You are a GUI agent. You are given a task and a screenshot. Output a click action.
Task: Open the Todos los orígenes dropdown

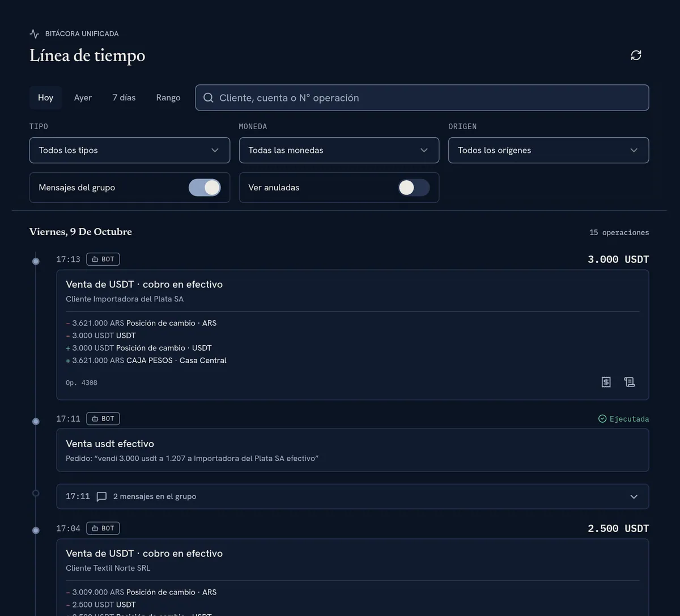click(x=549, y=150)
